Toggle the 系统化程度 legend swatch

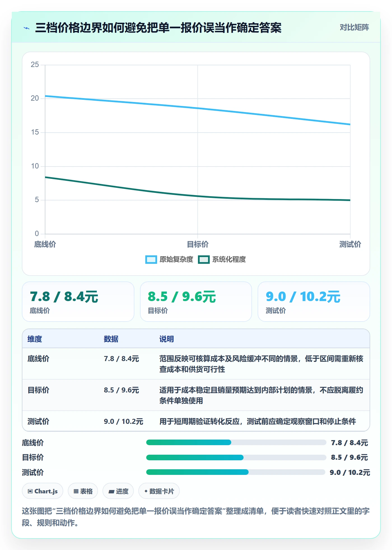click(204, 260)
